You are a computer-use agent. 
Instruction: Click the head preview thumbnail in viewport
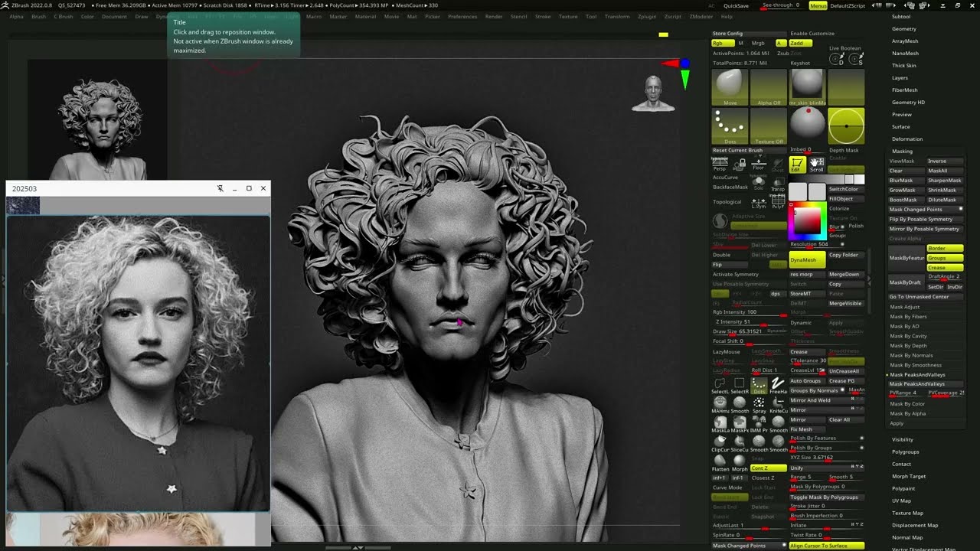[x=653, y=93]
